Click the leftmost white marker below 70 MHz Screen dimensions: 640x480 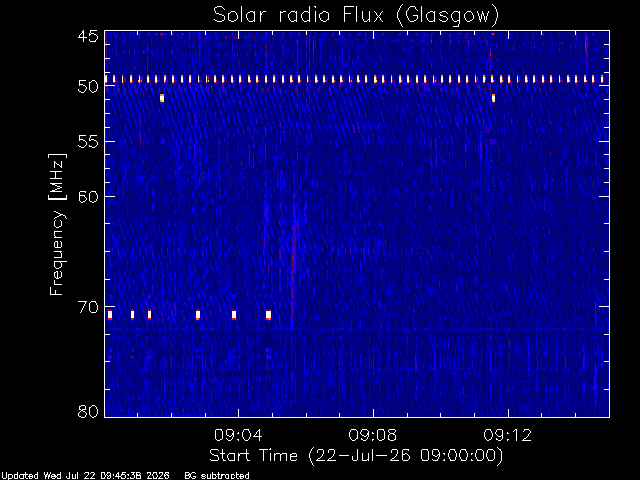(x=110, y=315)
